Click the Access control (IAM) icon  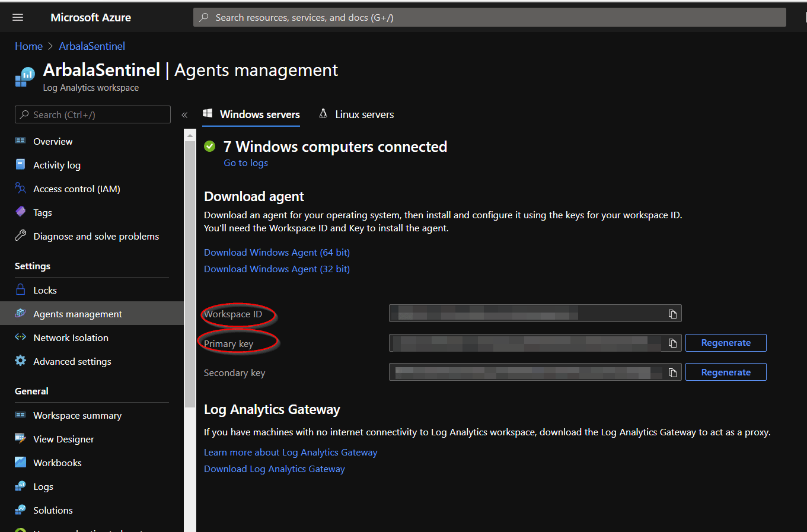[20, 188]
